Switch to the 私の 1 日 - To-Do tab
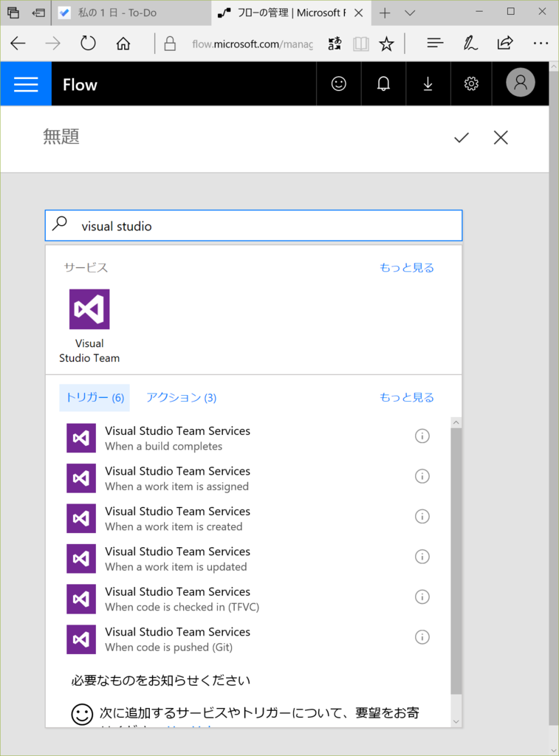The width and height of the screenshot is (559, 756). 131,13
